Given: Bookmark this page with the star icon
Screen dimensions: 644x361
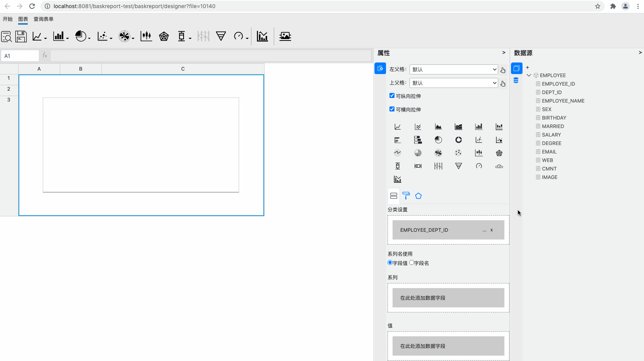Looking at the screenshot, I should tap(598, 6).
